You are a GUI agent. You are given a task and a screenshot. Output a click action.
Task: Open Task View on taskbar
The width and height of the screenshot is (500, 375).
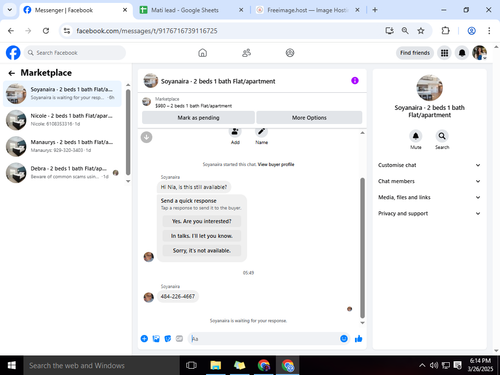click(191, 365)
